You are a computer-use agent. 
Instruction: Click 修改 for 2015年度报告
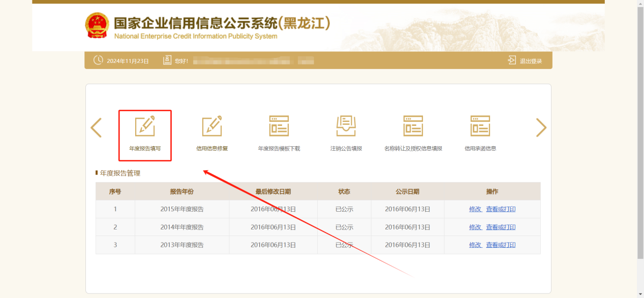[x=475, y=209]
